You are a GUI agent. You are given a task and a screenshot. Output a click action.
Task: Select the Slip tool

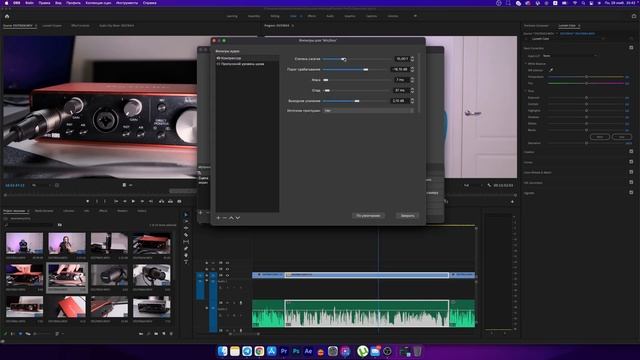click(x=186, y=242)
